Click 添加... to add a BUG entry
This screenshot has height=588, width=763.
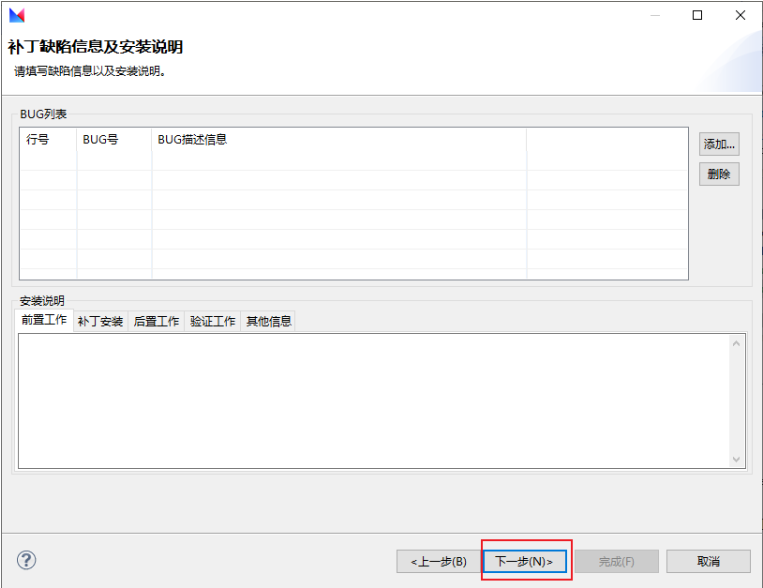(719, 144)
